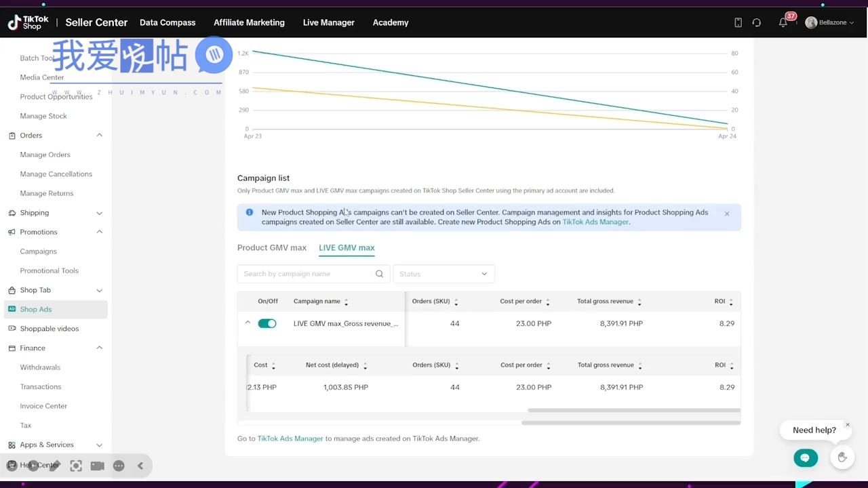Click the info icon in the notice banner
This screenshot has width=868, height=488.
coord(250,212)
